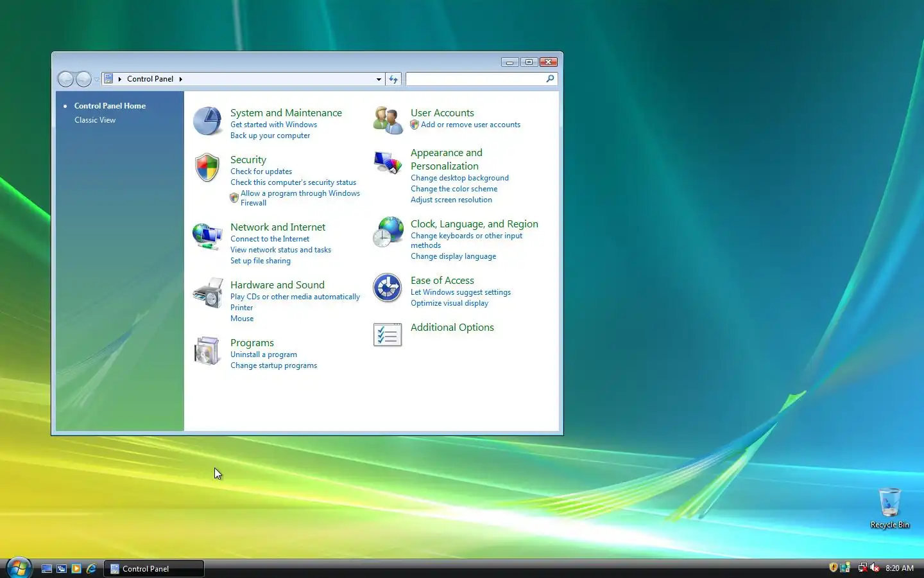Click Back up your computer
The width and height of the screenshot is (924, 578).
[x=270, y=136]
